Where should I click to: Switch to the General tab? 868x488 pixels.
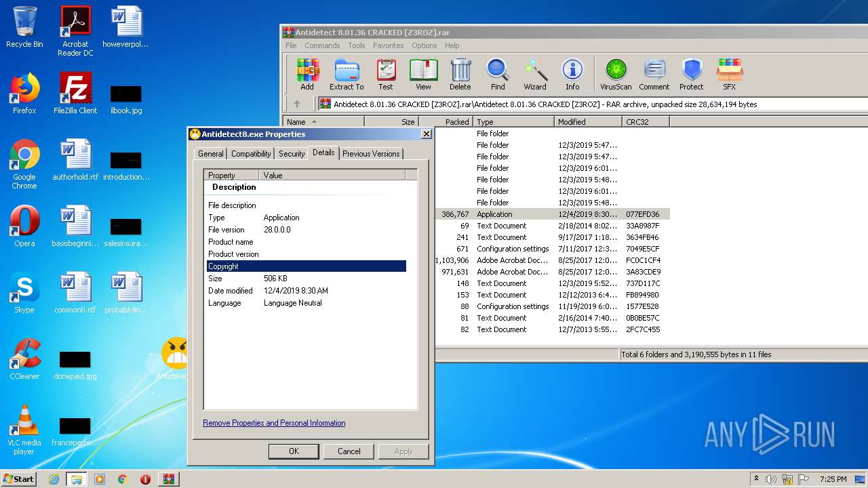(211, 154)
